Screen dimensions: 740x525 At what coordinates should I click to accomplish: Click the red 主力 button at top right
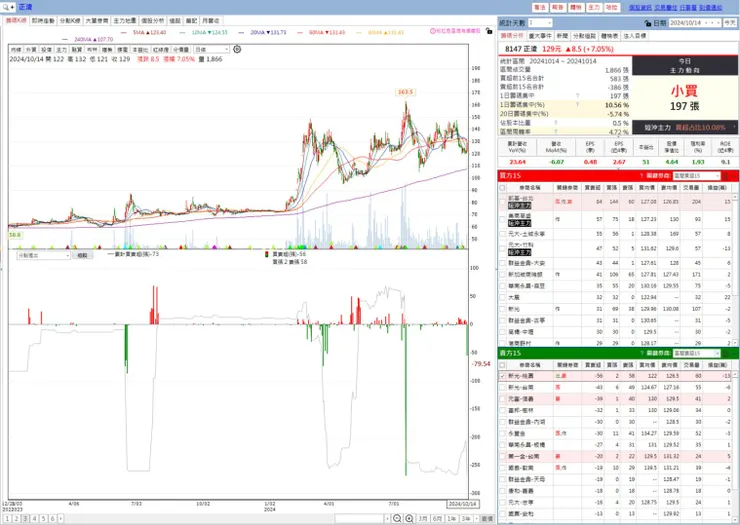point(594,8)
